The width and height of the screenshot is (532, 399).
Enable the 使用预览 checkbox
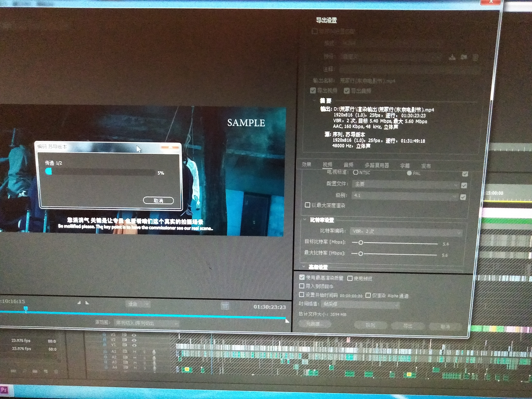pos(350,278)
